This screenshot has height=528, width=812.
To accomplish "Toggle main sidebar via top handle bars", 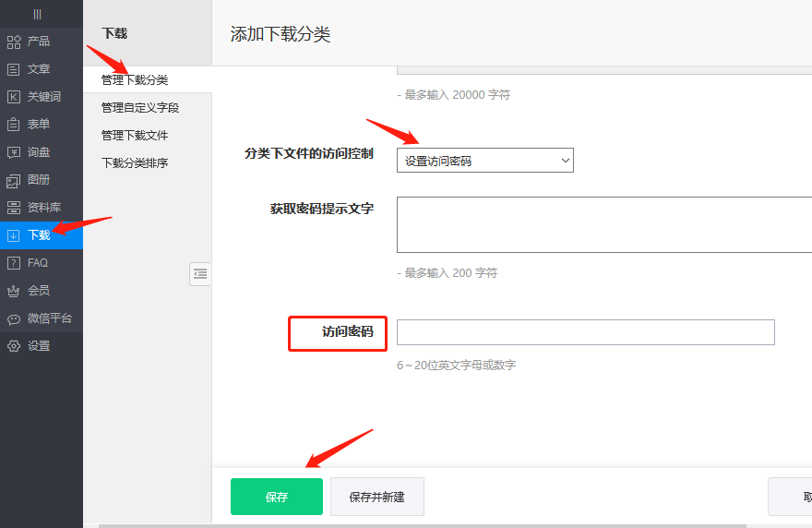I will pos(37,14).
